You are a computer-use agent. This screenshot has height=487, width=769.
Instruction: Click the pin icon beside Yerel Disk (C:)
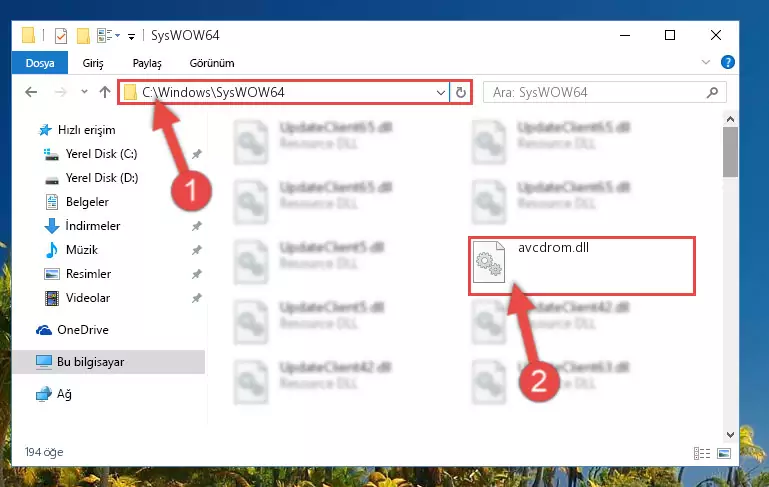197,154
